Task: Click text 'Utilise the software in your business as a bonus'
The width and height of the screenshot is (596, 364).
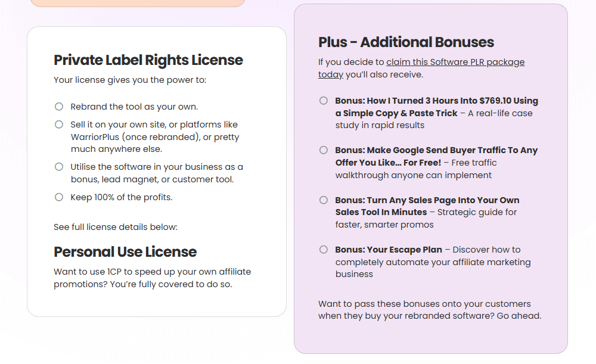Action: (x=157, y=173)
